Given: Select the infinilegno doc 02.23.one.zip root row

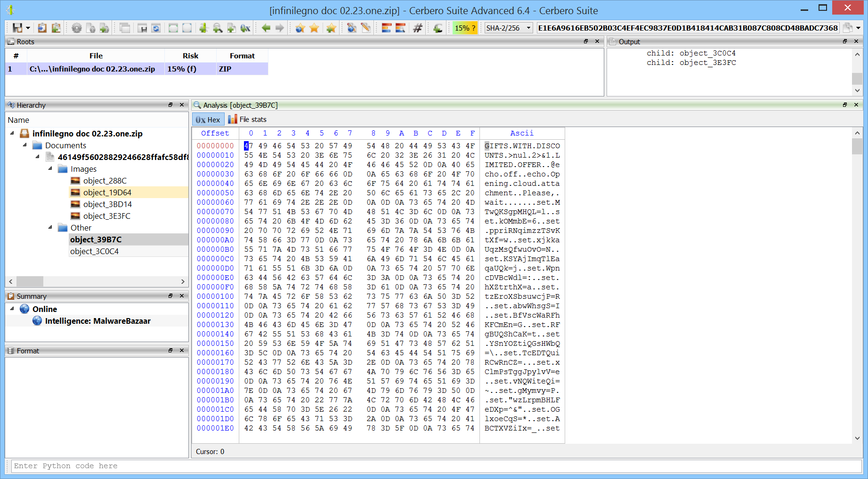Looking at the screenshot, I should point(137,69).
